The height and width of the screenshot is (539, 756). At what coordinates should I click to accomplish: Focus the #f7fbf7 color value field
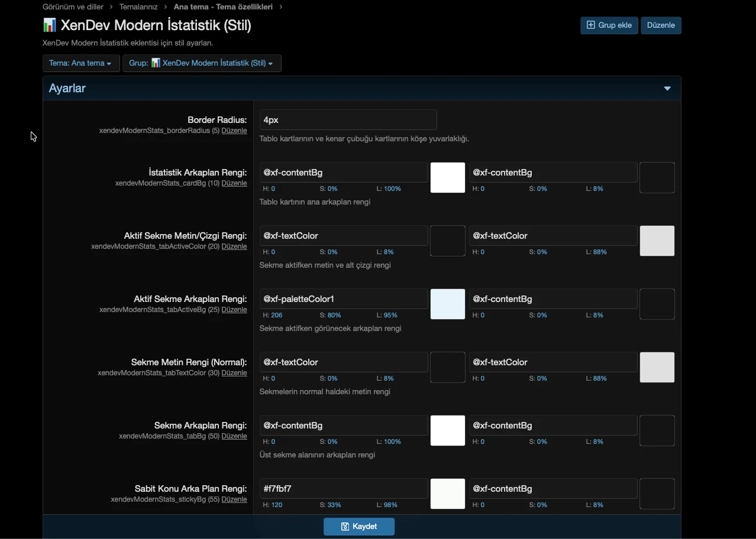click(344, 489)
